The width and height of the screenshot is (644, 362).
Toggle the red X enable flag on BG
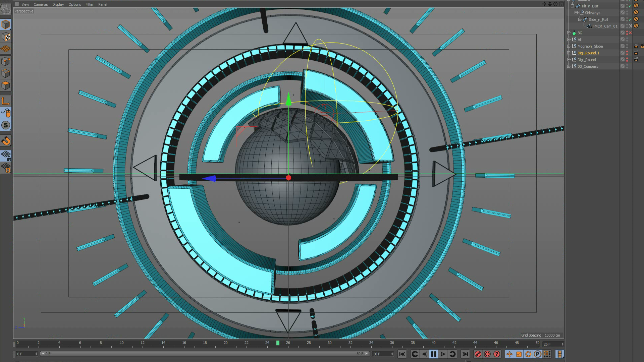[x=630, y=33]
